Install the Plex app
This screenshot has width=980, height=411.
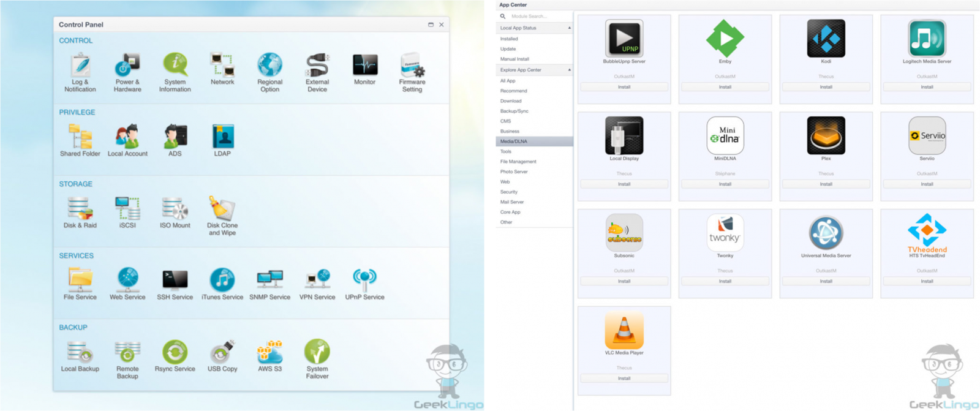(x=826, y=184)
